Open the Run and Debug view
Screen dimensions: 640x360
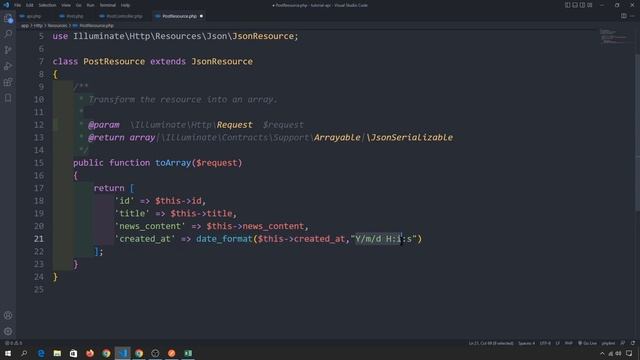click(x=8, y=66)
